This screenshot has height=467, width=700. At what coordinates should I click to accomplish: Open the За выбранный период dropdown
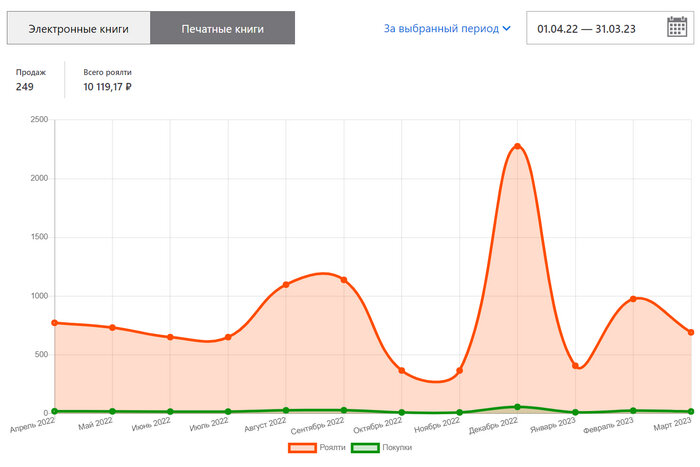447,29
